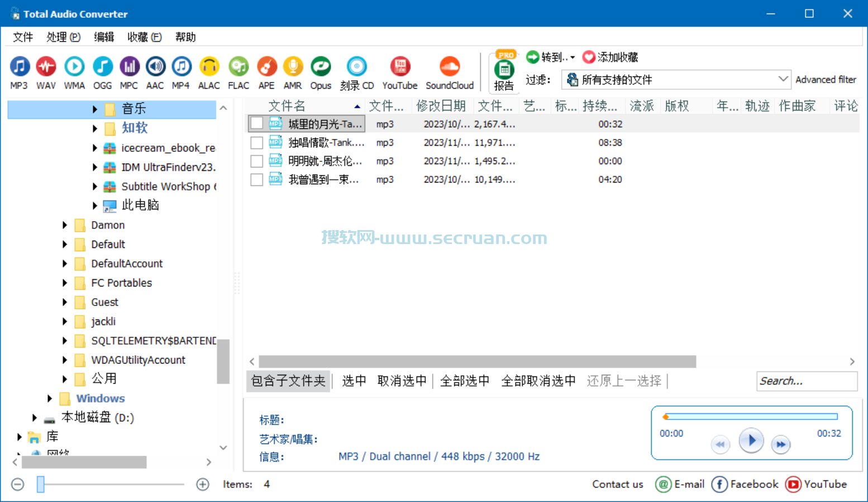Click 全部取消选中 button
868x502 pixels.
pyautogui.click(x=538, y=381)
